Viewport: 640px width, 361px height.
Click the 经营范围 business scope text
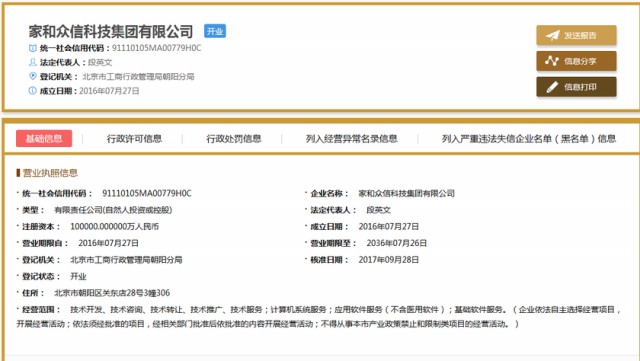coord(318,317)
